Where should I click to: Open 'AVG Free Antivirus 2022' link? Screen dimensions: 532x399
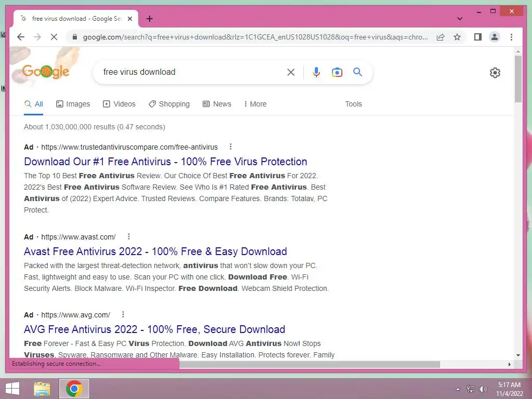(154, 329)
